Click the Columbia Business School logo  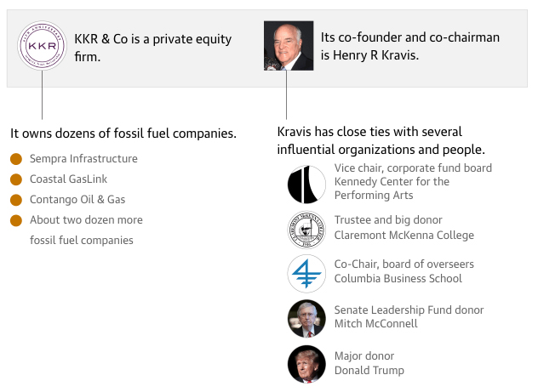click(x=306, y=273)
